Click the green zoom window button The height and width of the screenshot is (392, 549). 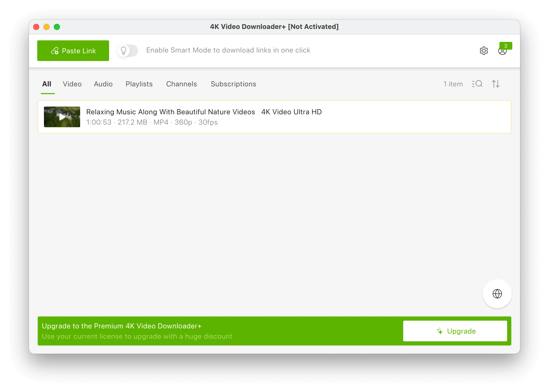[x=57, y=27]
